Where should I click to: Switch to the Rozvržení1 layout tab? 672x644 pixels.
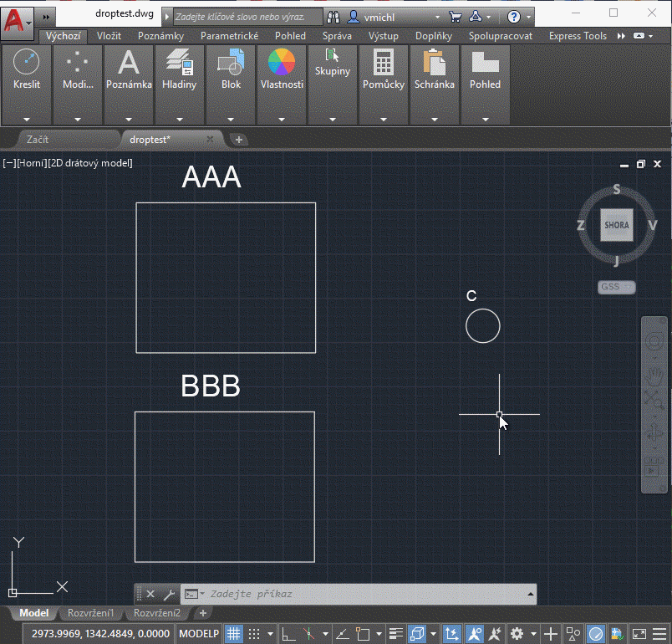[x=91, y=613]
